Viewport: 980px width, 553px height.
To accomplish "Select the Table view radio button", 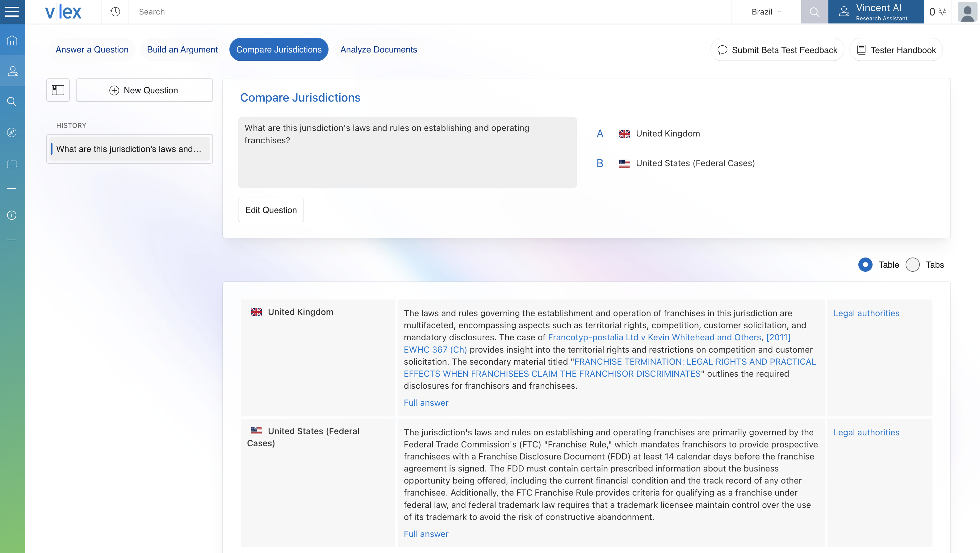I will point(865,265).
